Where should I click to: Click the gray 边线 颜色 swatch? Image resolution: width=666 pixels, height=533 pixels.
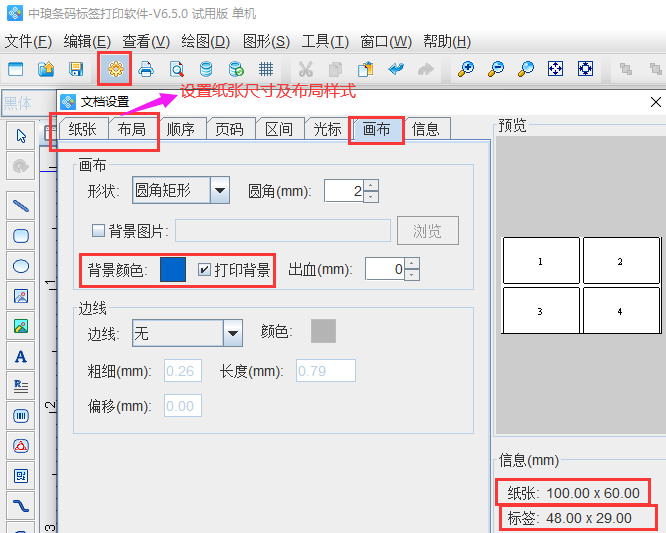coord(323,331)
